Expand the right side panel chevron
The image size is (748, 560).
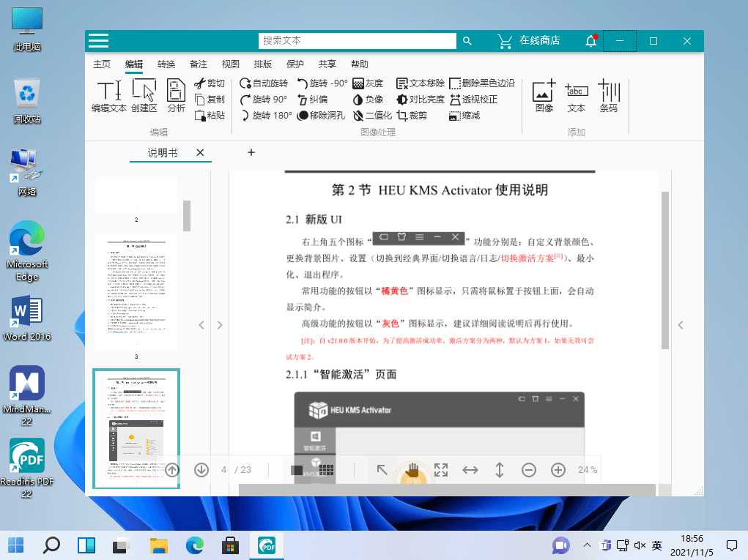[x=681, y=325]
